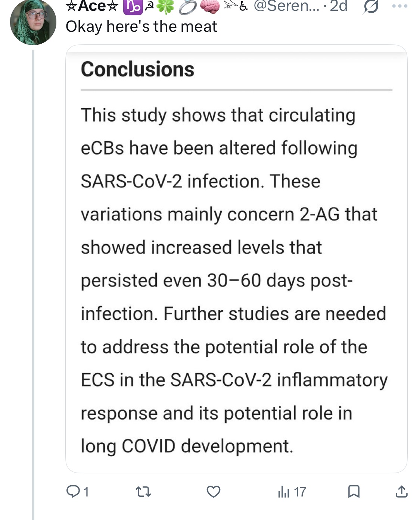Open the @Seren... handle link
This screenshot has width=420, height=520.
pos(287,6)
